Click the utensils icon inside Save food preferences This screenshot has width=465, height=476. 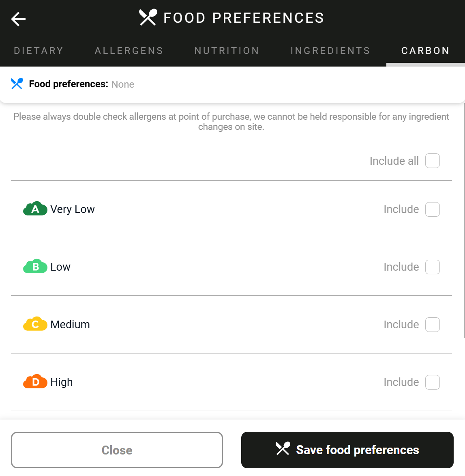[x=283, y=450]
